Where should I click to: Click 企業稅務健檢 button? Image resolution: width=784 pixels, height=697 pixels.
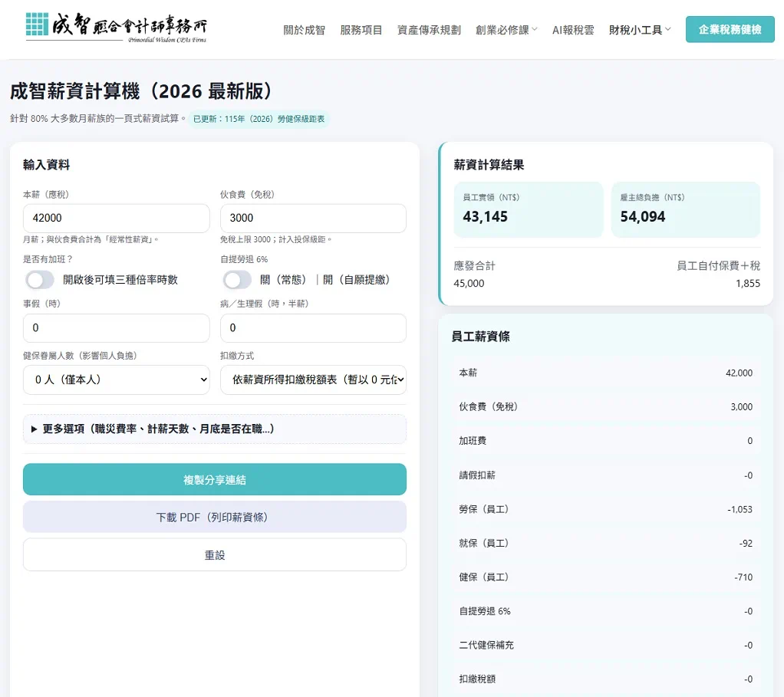[x=730, y=29]
